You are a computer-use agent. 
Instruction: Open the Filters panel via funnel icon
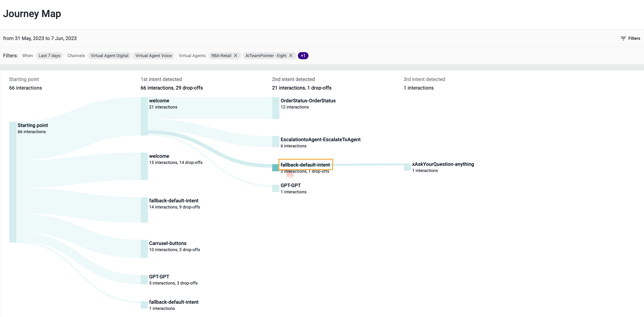pos(630,38)
